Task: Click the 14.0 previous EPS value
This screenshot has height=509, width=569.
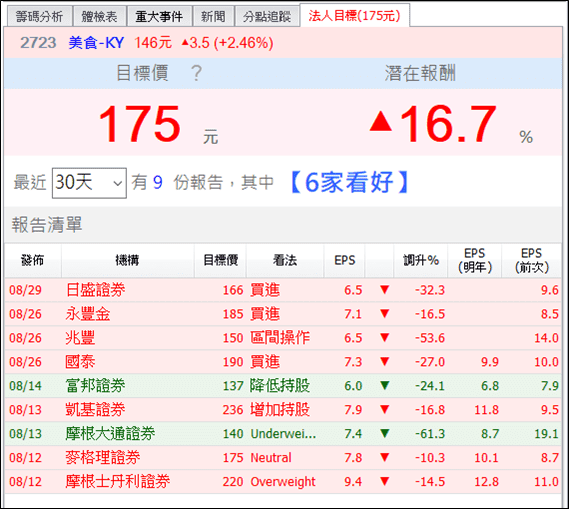Action: 546,338
